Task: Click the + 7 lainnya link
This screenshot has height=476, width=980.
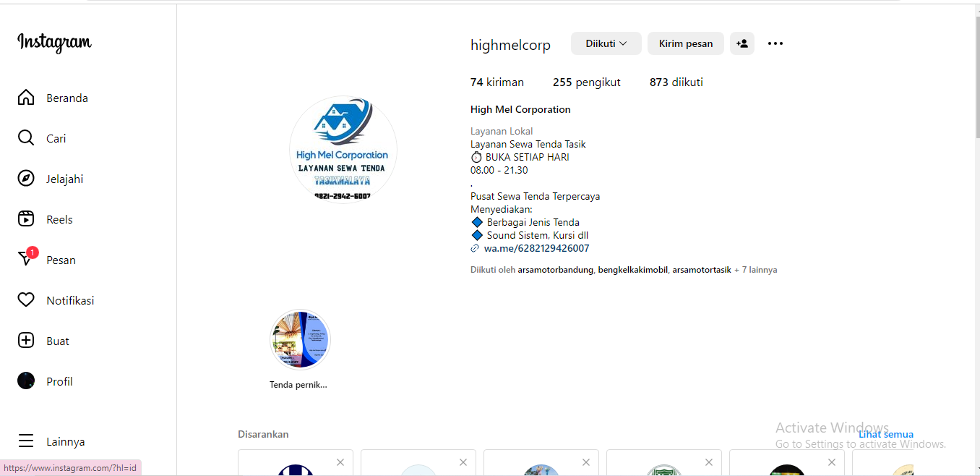Action: (x=756, y=270)
